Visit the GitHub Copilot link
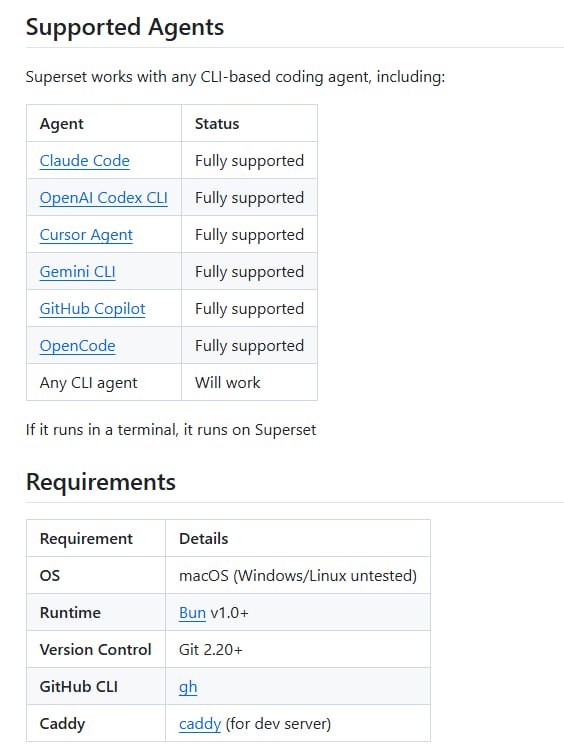 click(x=92, y=308)
